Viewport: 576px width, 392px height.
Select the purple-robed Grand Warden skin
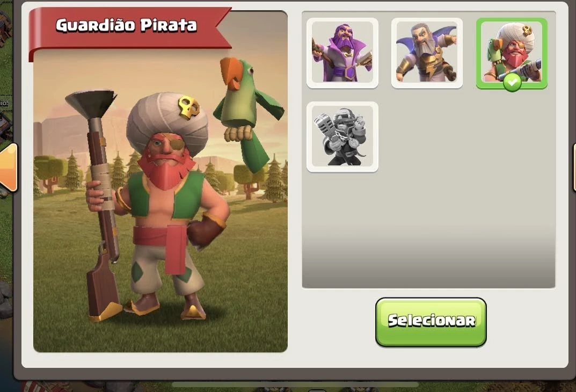click(342, 53)
